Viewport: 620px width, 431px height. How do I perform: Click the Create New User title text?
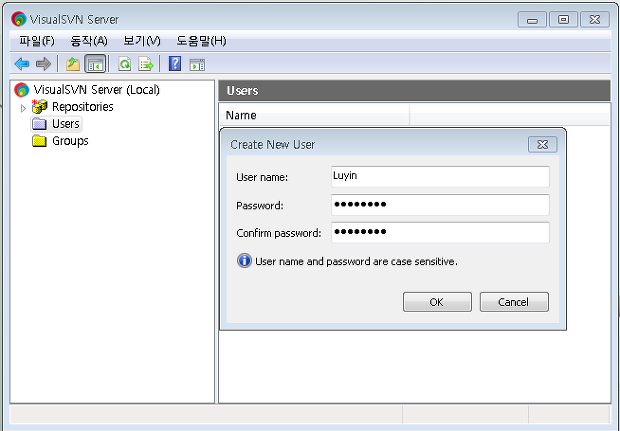272,145
